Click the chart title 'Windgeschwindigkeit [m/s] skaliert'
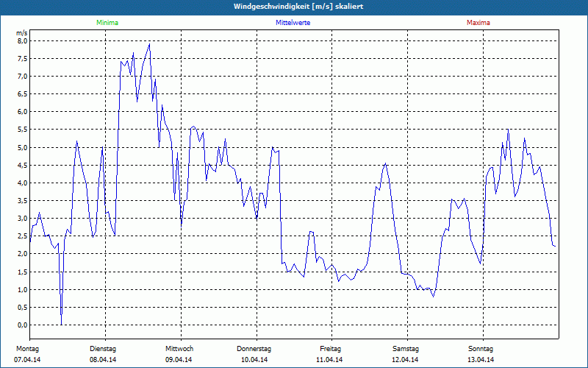The image size is (588, 368). pos(298,7)
